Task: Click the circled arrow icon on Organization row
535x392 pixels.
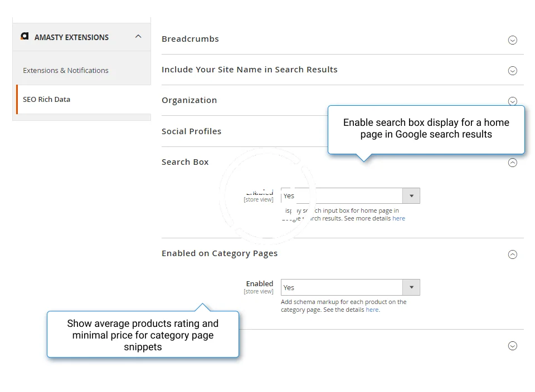Action: point(513,101)
